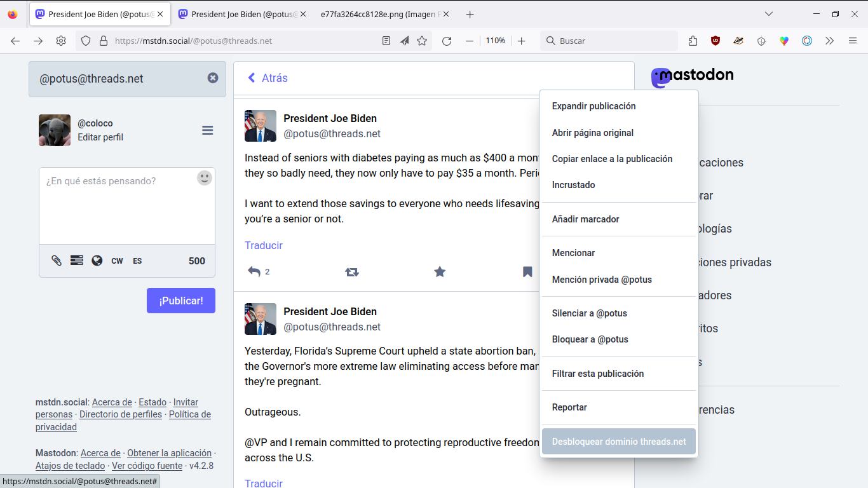Open Directorio de perfiles link
Screen dimensions: 868x488
121,414
